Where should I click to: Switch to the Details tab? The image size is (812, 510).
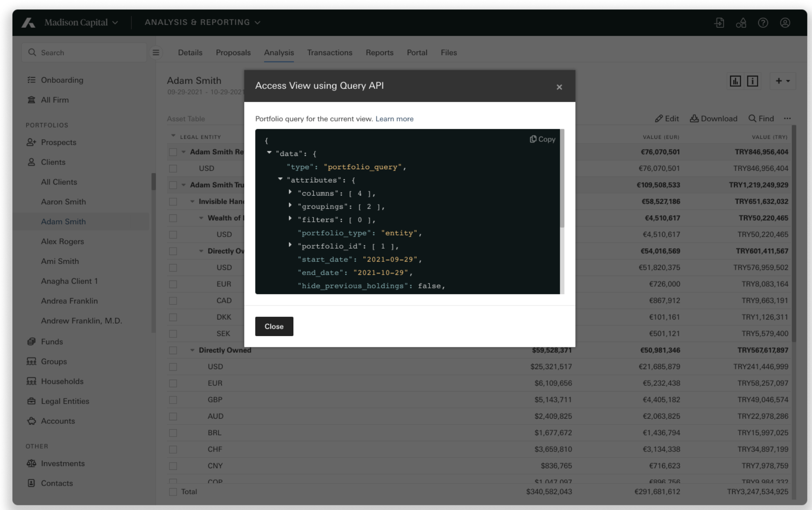click(x=190, y=53)
